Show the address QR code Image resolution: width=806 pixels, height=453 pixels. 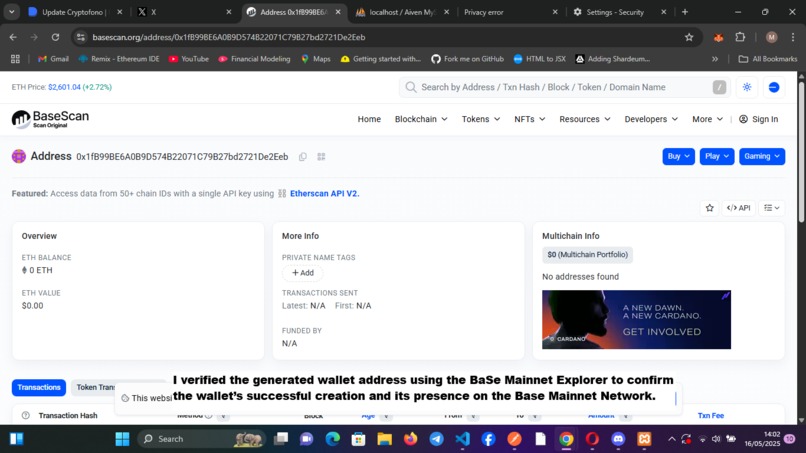[x=321, y=157]
